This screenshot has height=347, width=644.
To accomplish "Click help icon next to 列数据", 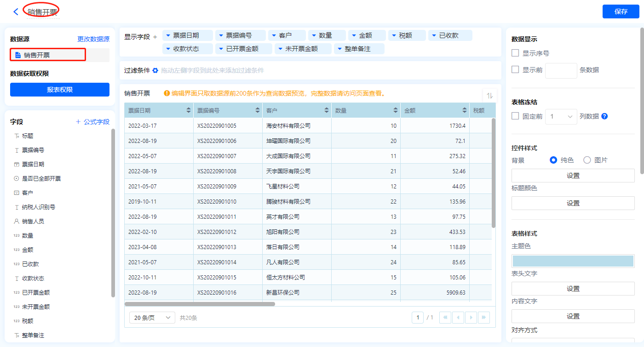I will click(x=604, y=116).
